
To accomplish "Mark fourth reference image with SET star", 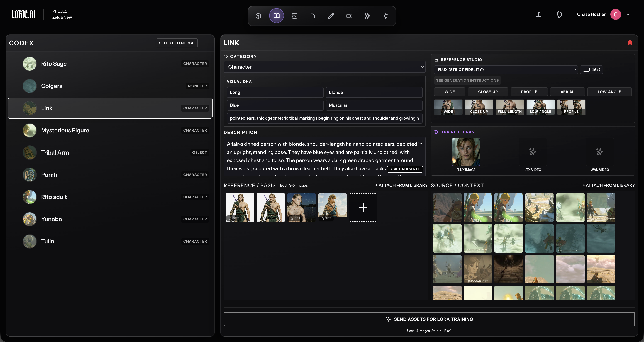I will 326,218.
